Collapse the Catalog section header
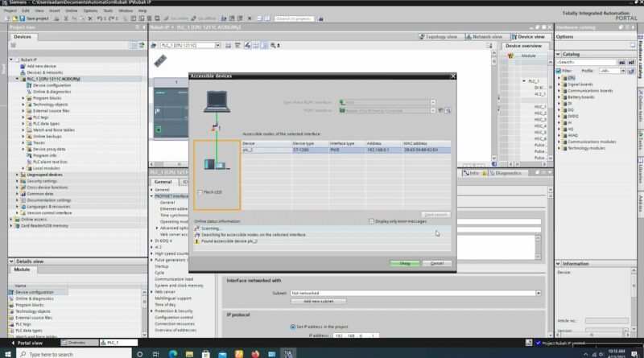The image size is (644, 358). coord(558,54)
